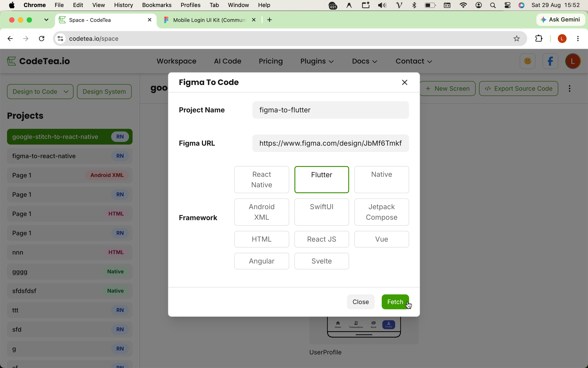Open the three-dot menu beside Export Source Code
The width and height of the screenshot is (588, 368).
[x=570, y=88]
